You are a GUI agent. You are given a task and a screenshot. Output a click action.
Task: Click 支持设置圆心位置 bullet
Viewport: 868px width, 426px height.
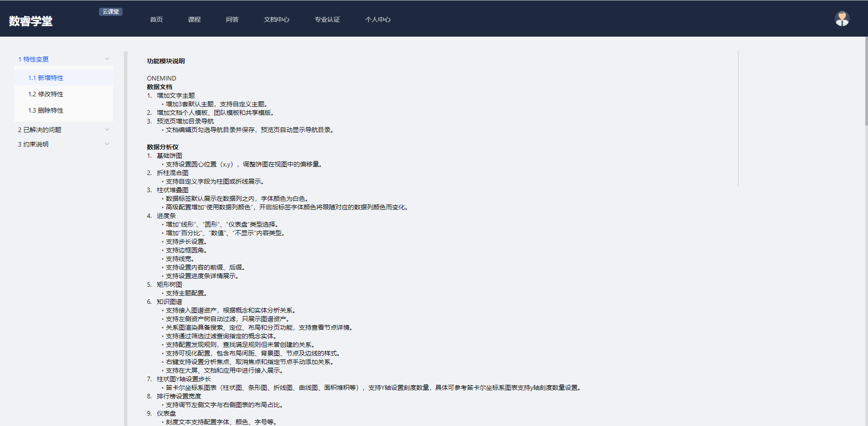click(244, 164)
